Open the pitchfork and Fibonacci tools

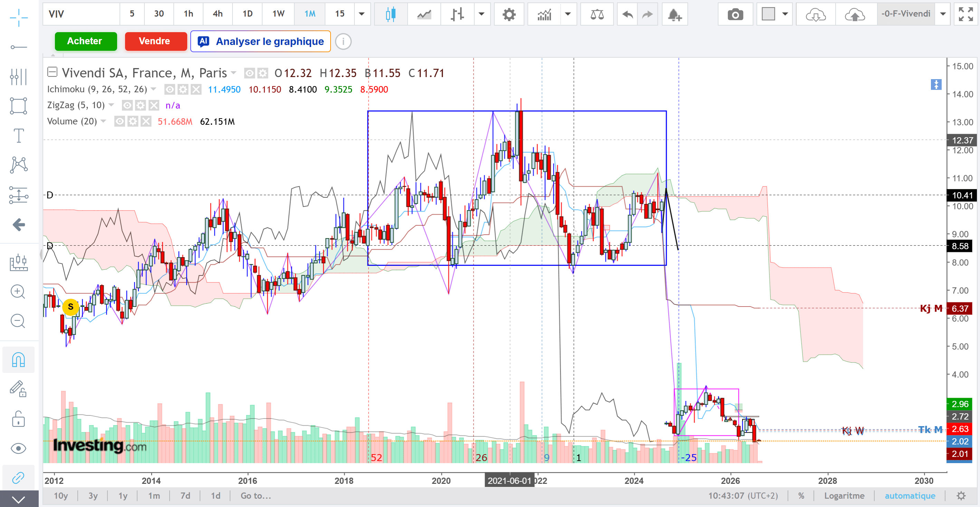pos(19,76)
